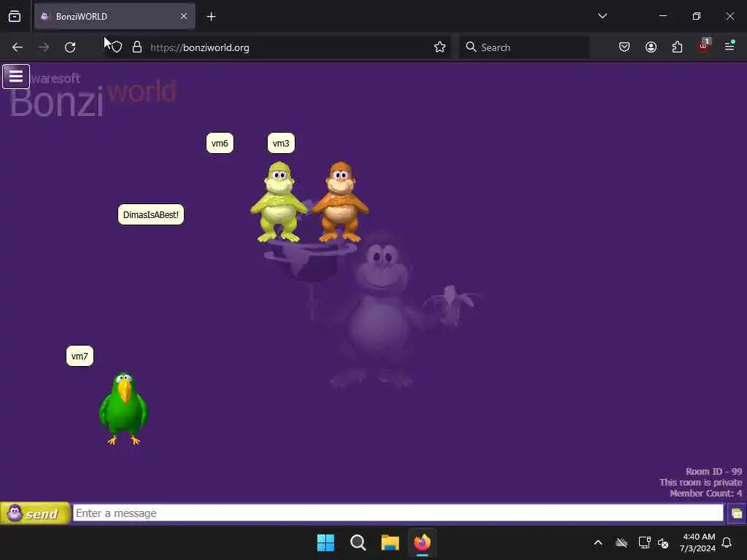Image resolution: width=747 pixels, height=560 pixels.
Task: Click the vm3 name bubble
Action: point(281,144)
